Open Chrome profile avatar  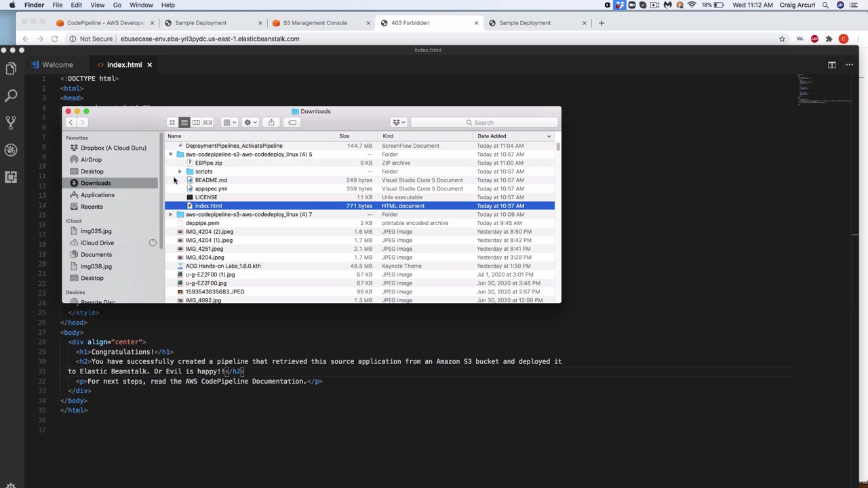coord(844,39)
